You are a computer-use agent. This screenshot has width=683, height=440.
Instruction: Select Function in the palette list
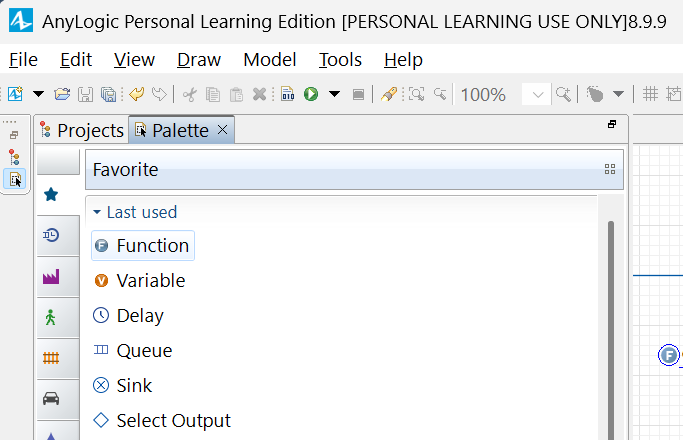(x=143, y=246)
